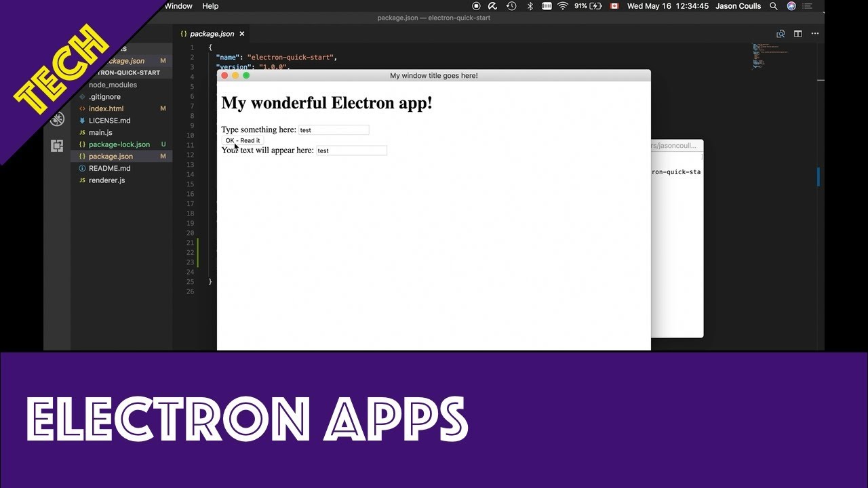Open the Time Machine menu bar icon

click(x=511, y=6)
